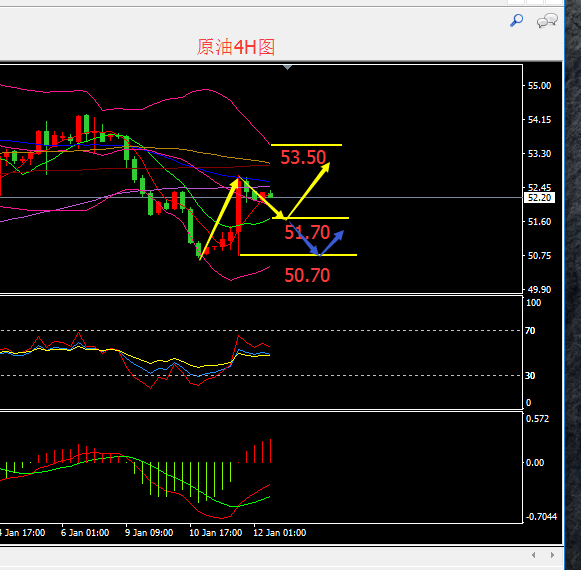Image resolution: width=581 pixels, height=570 pixels.
Task: Click the 51.60 price scale value
Action: pos(539,222)
